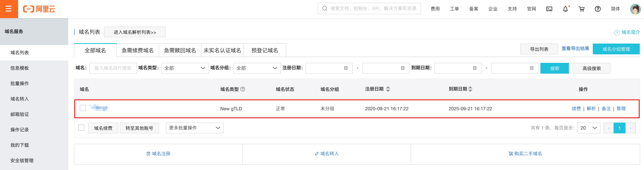Click the 管理 link in domain row
The width and height of the screenshot is (644, 170).
621,109
